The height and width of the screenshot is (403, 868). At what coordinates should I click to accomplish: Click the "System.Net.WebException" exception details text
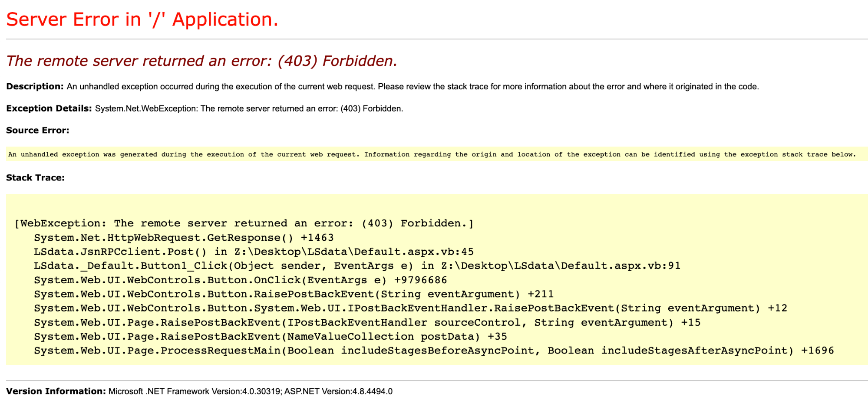249,108
